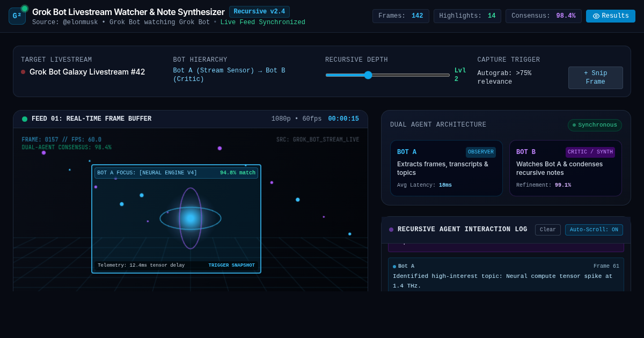The height and width of the screenshot is (338, 644).
Task: Click the purple dot by Recursive Agent Interaction Log
Action: click(391, 230)
